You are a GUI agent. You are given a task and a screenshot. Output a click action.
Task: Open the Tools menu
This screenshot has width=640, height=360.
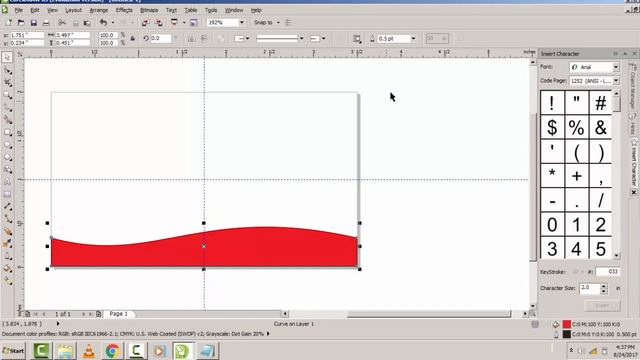coord(211,10)
